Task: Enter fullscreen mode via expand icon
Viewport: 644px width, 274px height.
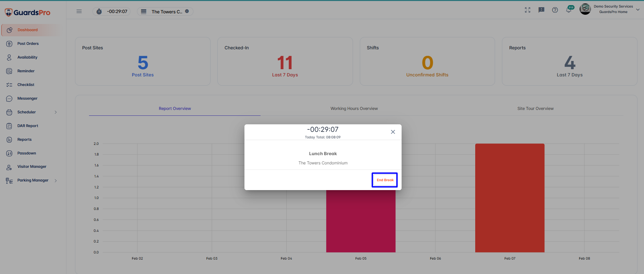Action: click(x=527, y=10)
